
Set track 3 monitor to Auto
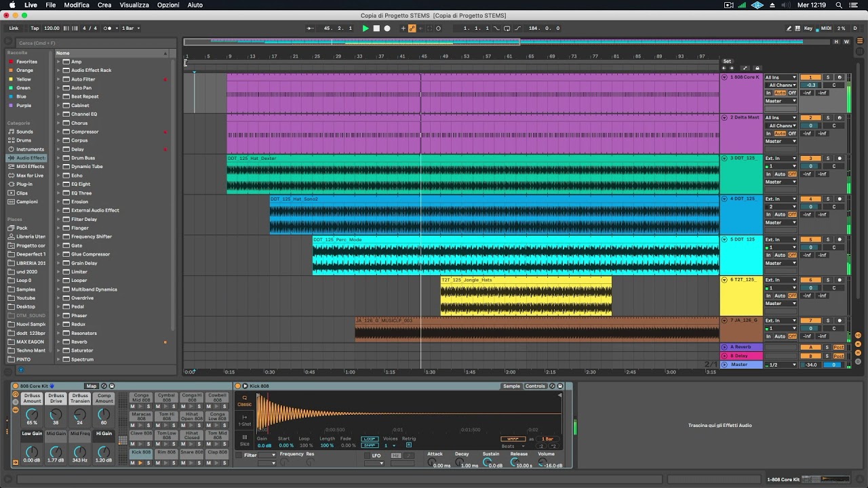click(780, 174)
